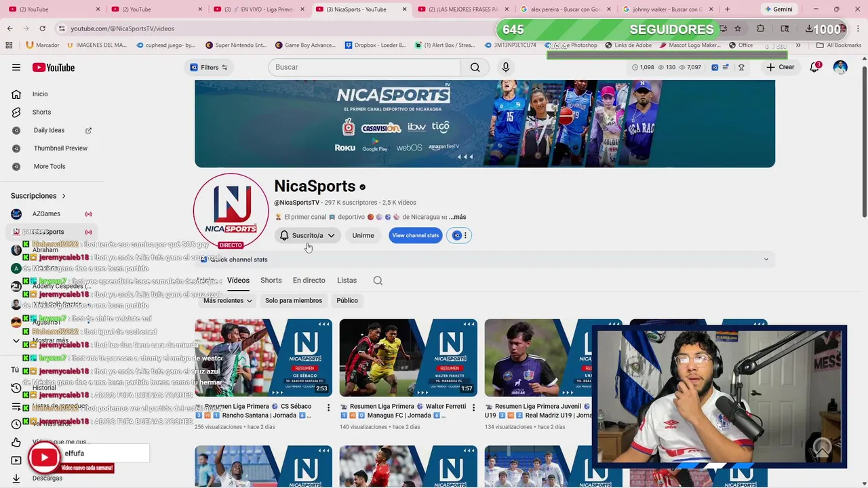Open the Más recientes sort dropdown
The image size is (868, 488).
(x=228, y=300)
